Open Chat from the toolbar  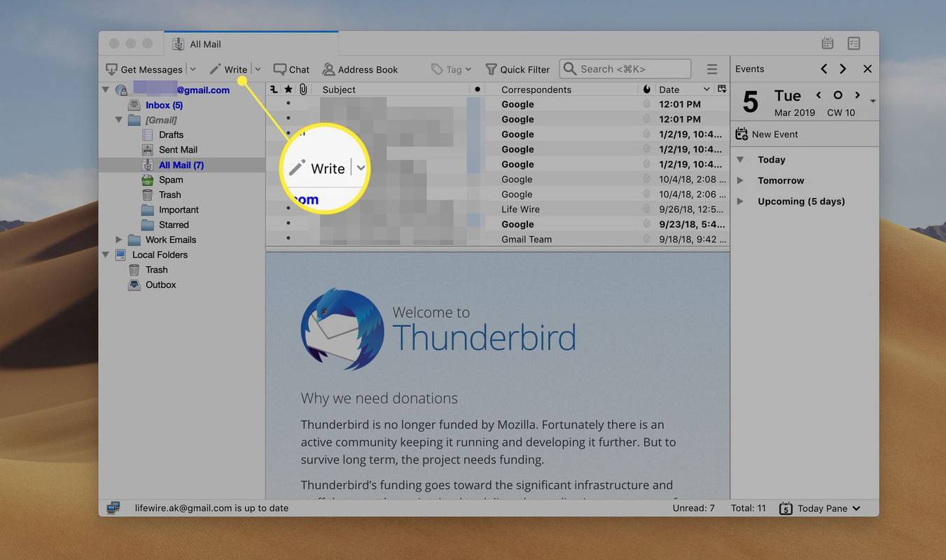[x=291, y=69]
